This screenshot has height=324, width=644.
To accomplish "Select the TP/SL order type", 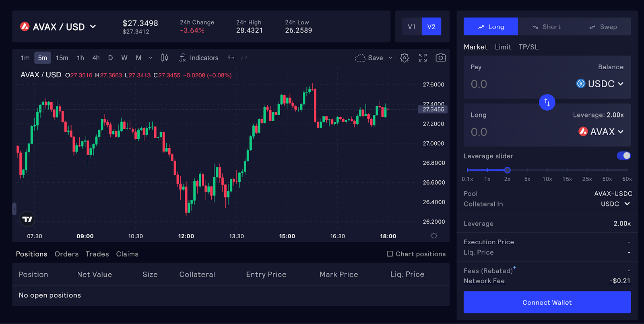I will pos(528,47).
